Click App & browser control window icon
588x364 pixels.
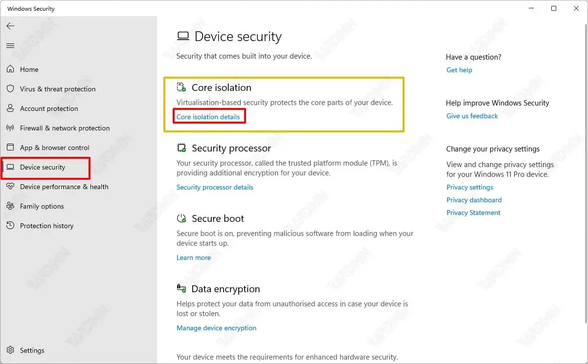[x=10, y=148]
